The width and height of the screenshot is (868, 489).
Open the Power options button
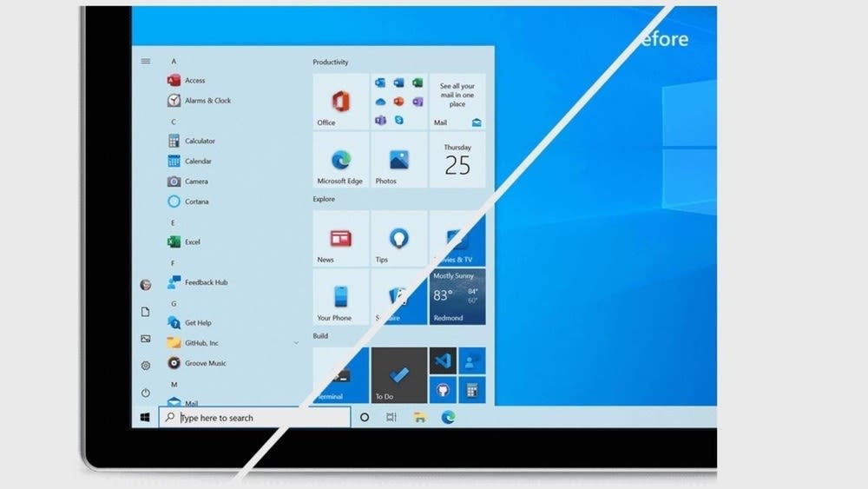coord(146,393)
